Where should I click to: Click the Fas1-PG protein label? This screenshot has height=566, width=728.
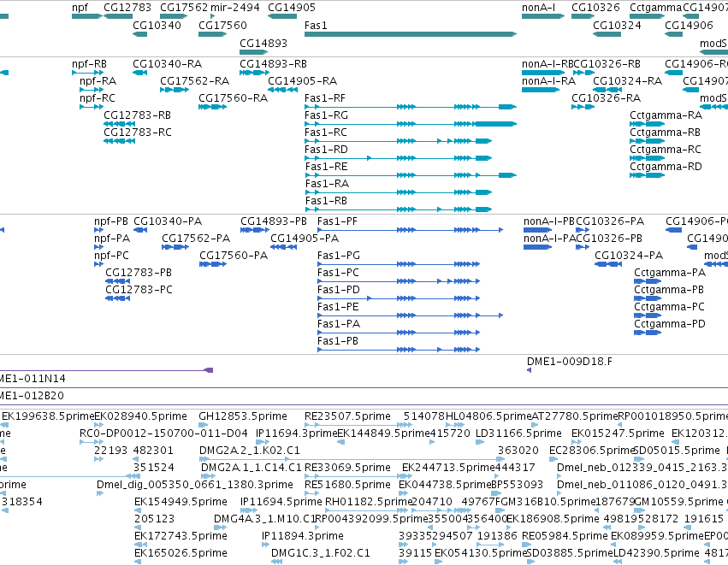pyautogui.click(x=339, y=255)
